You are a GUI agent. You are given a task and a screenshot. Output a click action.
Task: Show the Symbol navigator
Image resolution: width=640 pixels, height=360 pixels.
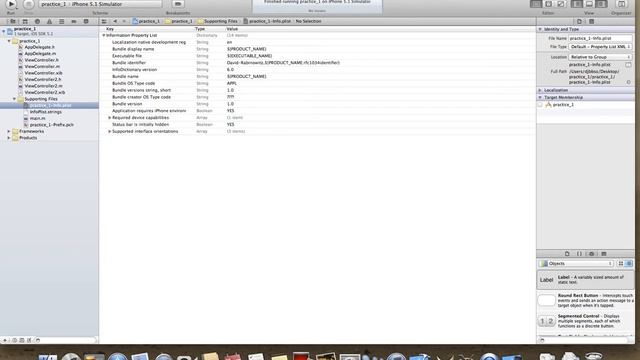[x=25, y=21]
